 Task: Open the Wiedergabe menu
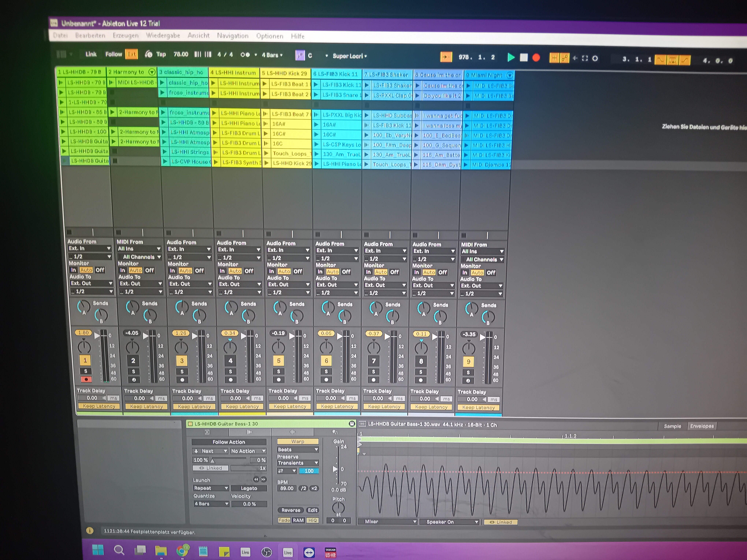coord(163,36)
